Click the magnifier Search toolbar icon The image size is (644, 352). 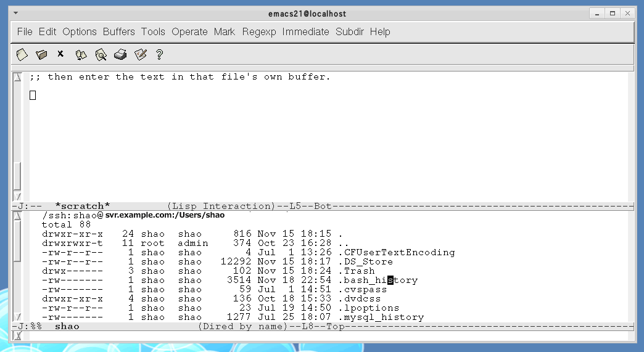tap(101, 55)
